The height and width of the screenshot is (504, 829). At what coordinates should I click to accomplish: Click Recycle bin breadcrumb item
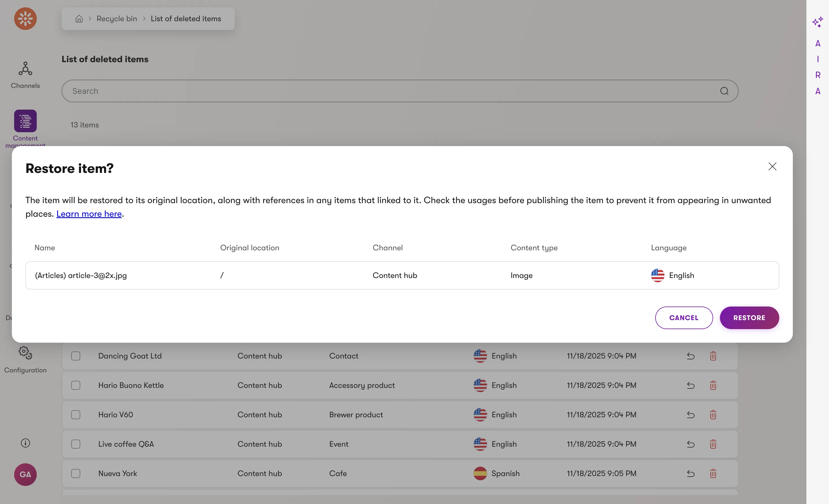coord(116,19)
